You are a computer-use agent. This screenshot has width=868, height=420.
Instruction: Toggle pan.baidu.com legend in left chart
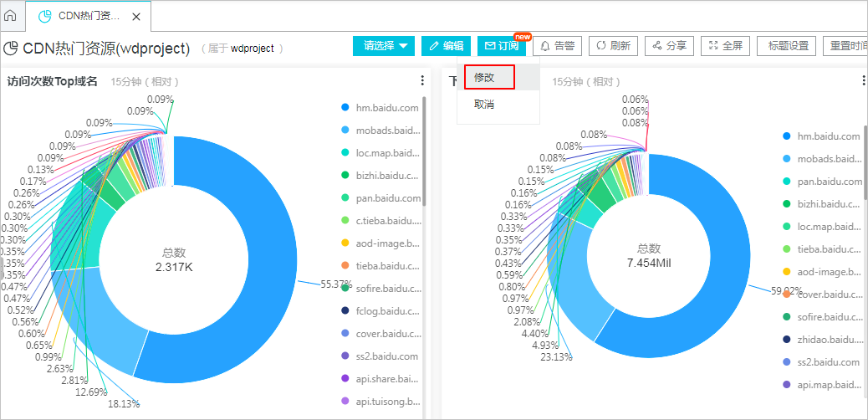coord(381,197)
